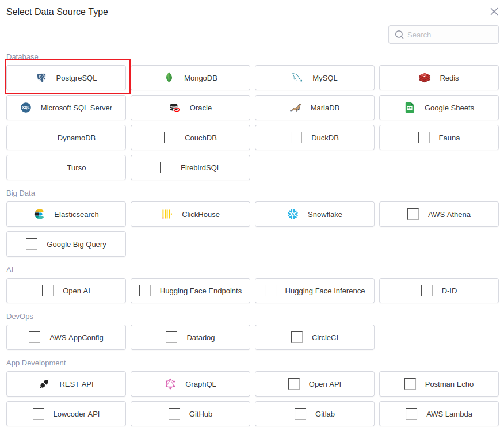Click the red Redis cube icon

pyautogui.click(x=425, y=78)
